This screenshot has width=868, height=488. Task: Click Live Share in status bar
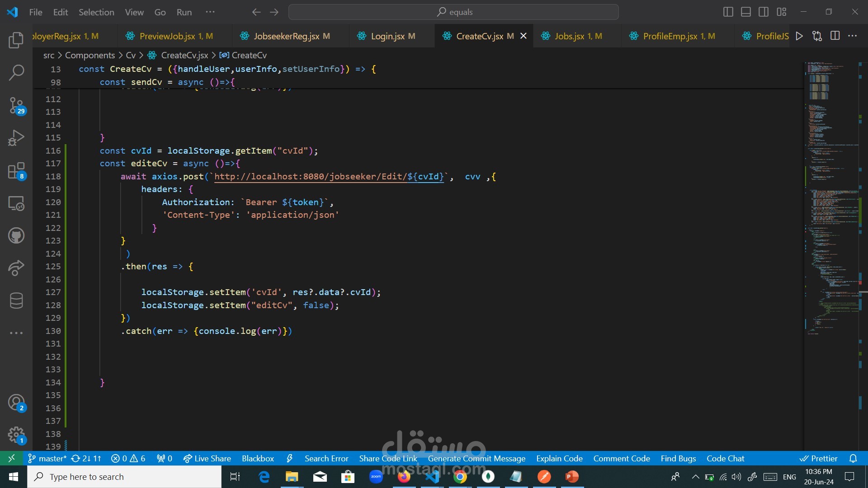tap(208, 458)
